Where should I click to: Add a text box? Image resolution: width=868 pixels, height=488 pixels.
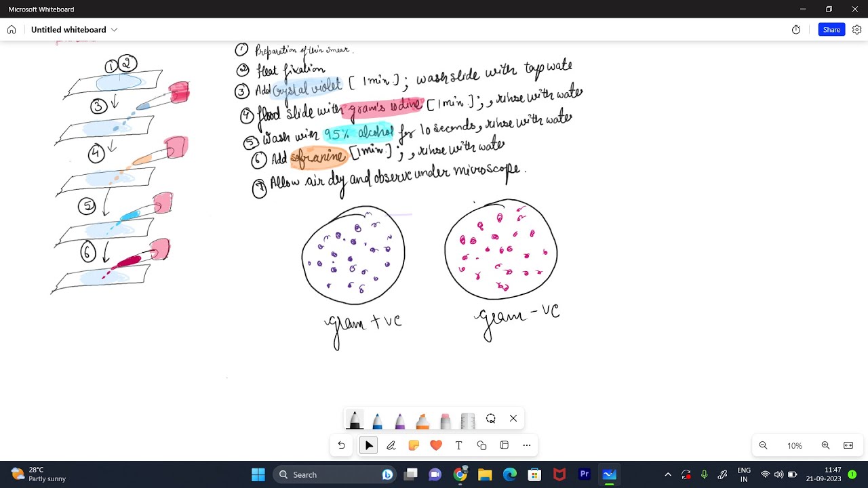pyautogui.click(x=459, y=445)
